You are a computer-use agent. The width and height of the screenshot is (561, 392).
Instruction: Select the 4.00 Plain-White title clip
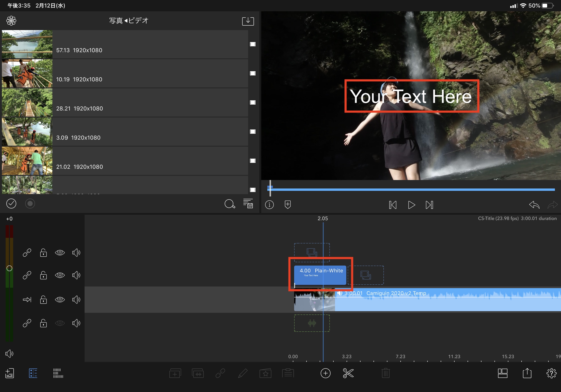320,275
